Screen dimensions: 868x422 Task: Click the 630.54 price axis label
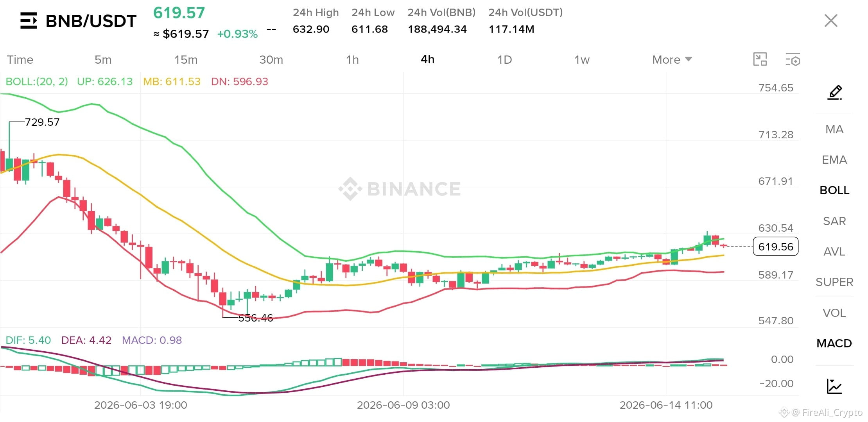pyautogui.click(x=776, y=228)
